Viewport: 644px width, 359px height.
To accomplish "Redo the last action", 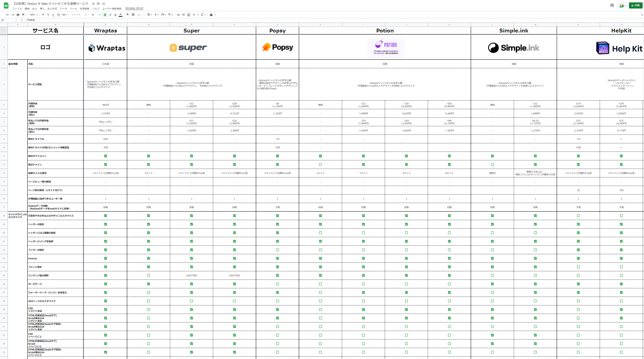I will click(13, 15).
